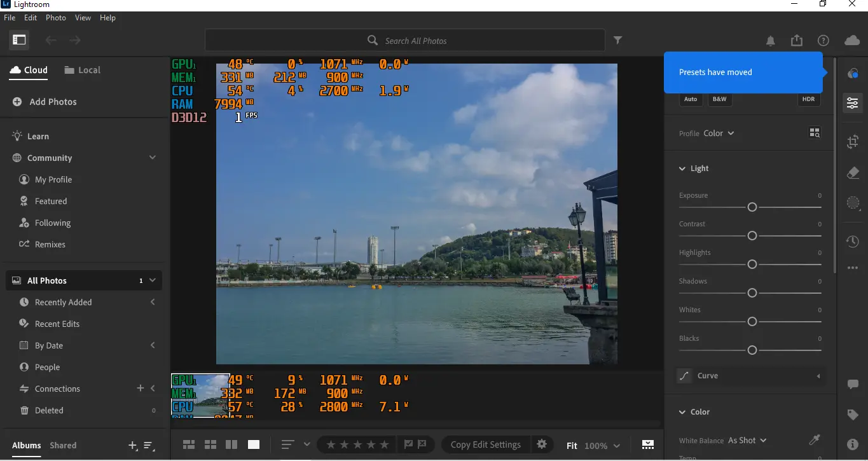The height and width of the screenshot is (461, 868).
Task: Toggle the filmstrip visibility
Action: 648,444
